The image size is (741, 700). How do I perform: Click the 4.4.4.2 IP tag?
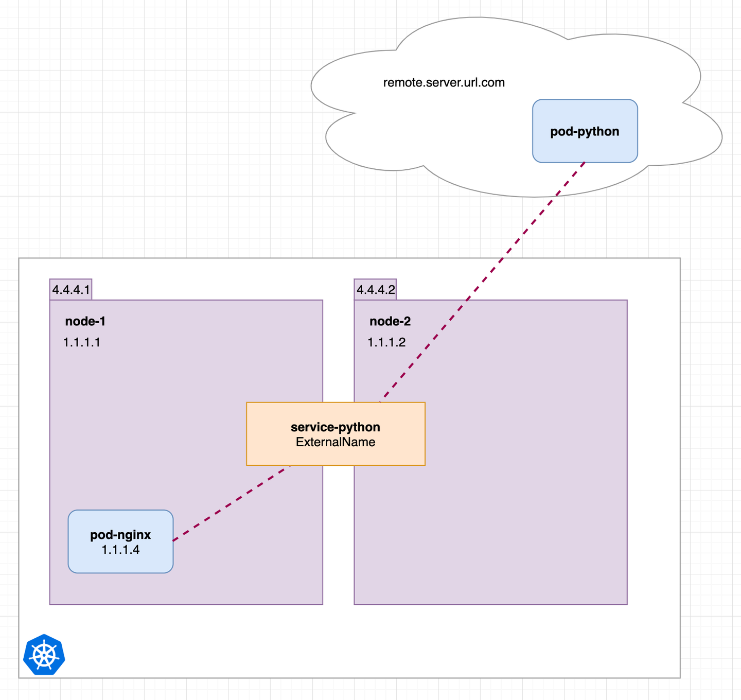pyautogui.click(x=376, y=289)
